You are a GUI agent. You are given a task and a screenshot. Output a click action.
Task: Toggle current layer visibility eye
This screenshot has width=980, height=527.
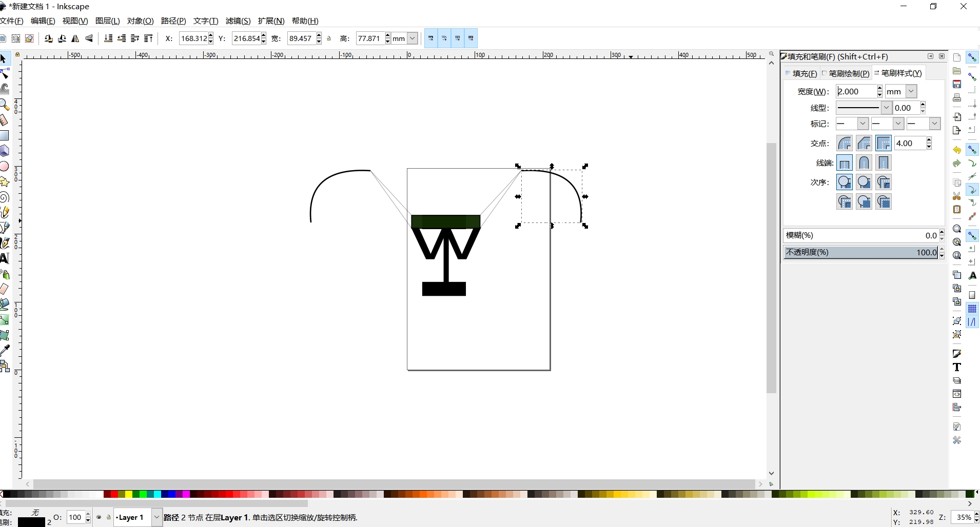[x=99, y=517]
